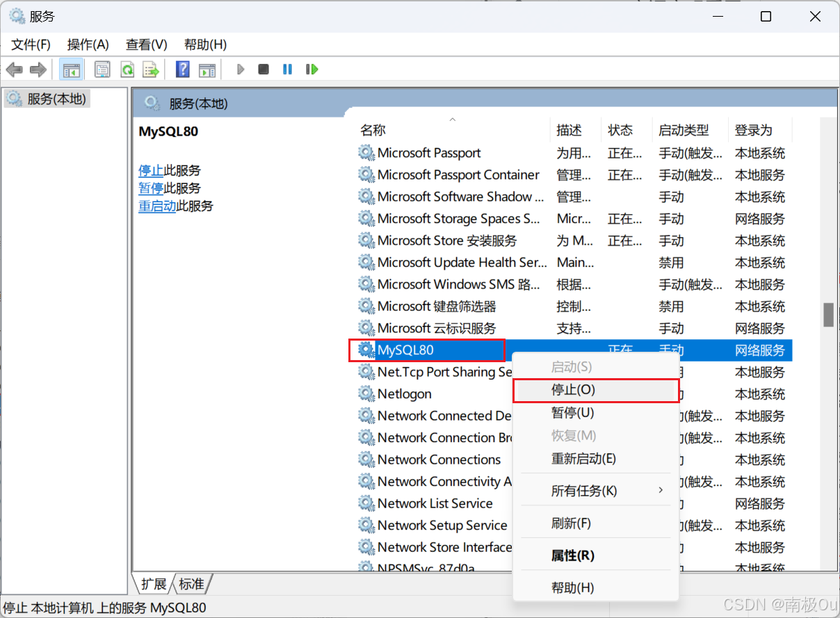Screen dimensions: 840x618
Task: Click the Pause service toolbar icon
Action: pyautogui.click(x=287, y=70)
